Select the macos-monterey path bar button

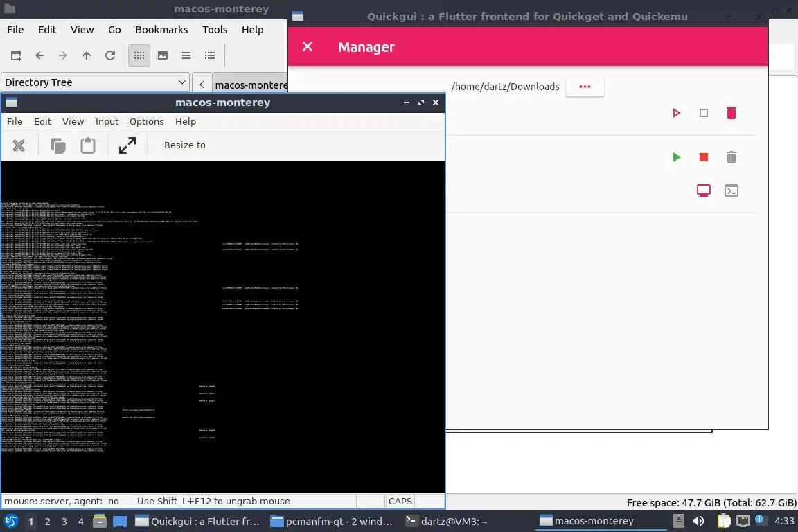click(250, 85)
